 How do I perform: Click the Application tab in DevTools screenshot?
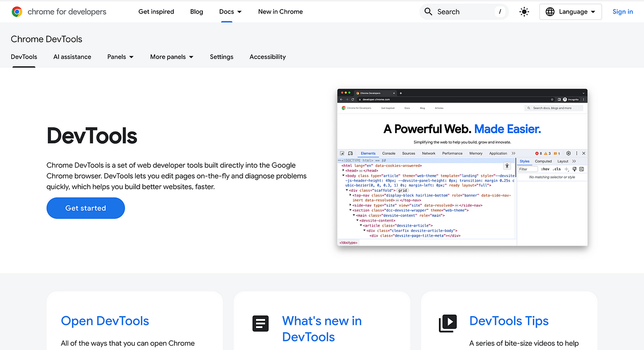pos(498,153)
